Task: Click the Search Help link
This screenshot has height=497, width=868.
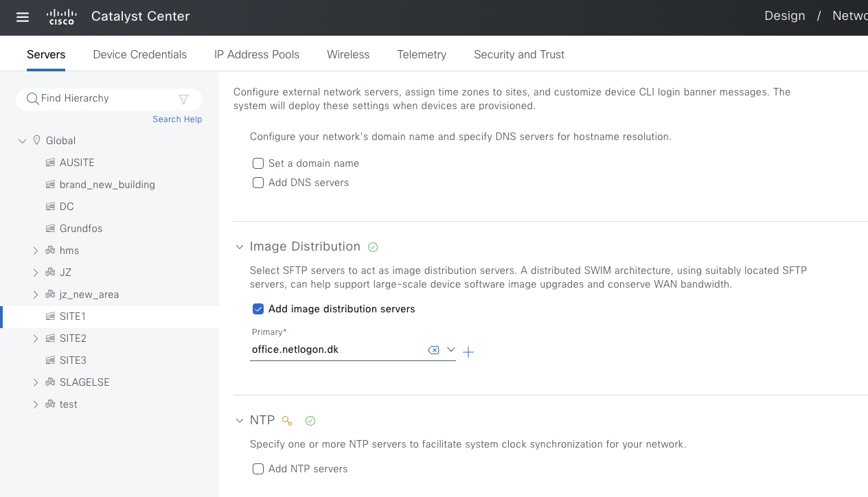Action: pyautogui.click(x=177, y=119)
